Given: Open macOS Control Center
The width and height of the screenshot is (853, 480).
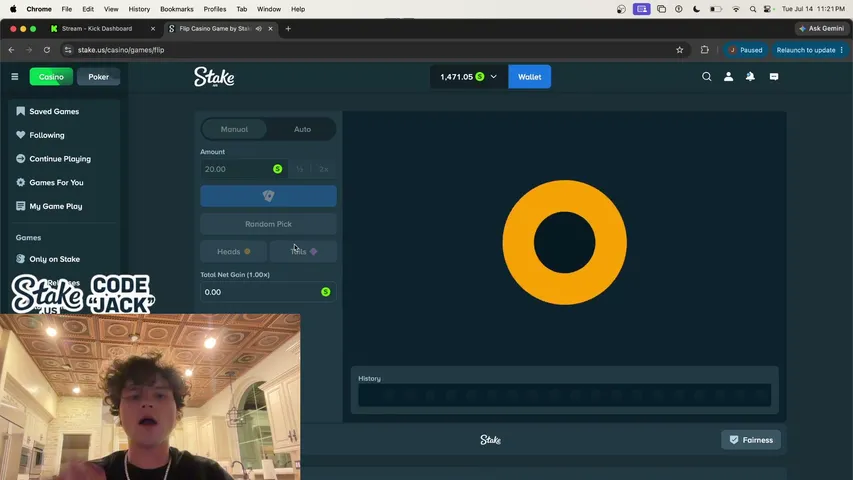Looking at the screenshot, I should click(768, 9).
